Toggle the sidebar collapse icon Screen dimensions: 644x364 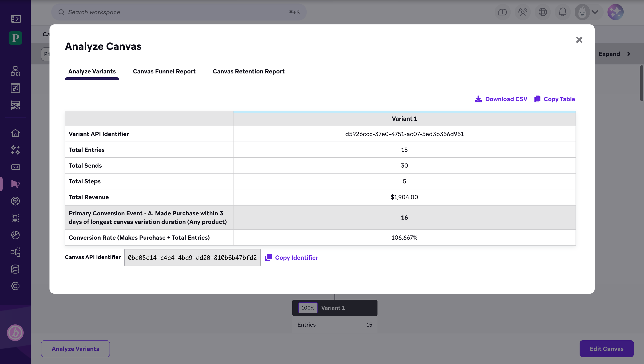pyautogui.click(x=16, y=19)
